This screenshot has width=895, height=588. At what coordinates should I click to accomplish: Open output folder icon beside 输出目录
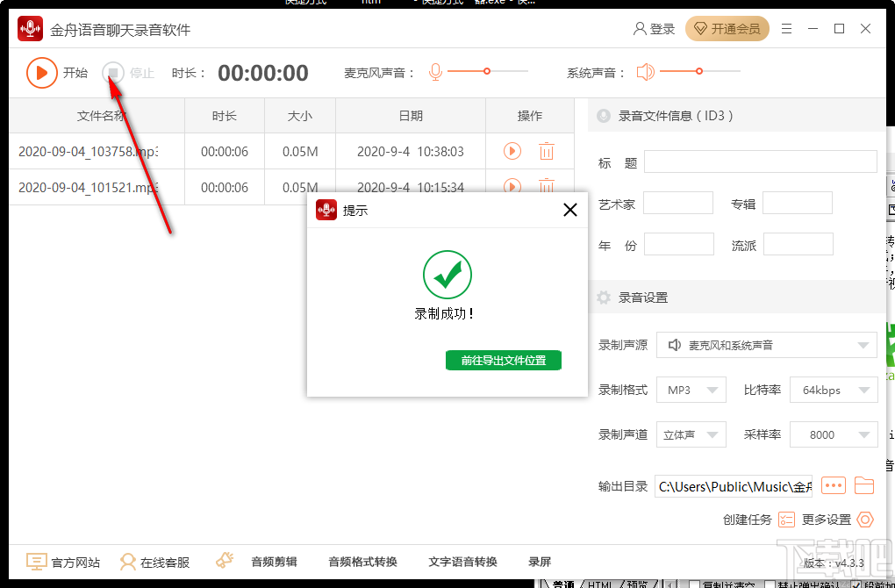866,485
